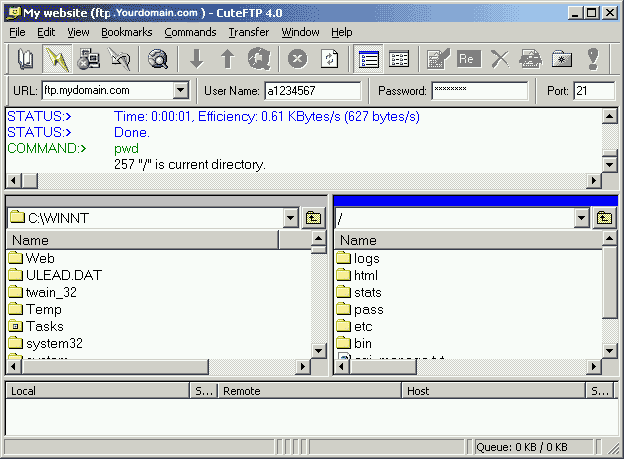Screen dimensions: 624x459
Task: Switch to small icons view
Action: coord(399,59)
